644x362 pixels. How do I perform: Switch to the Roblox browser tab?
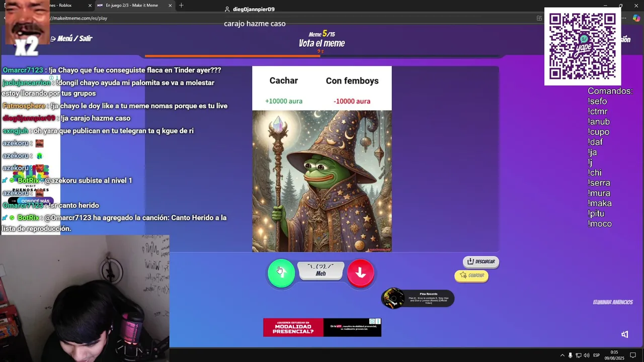coord(65,6)
